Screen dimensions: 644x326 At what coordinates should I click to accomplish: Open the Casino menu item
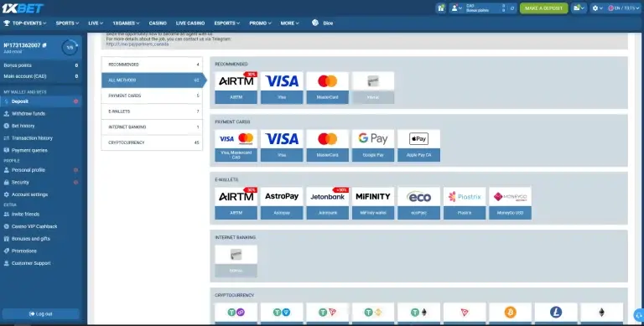click(x=158, y=23)
